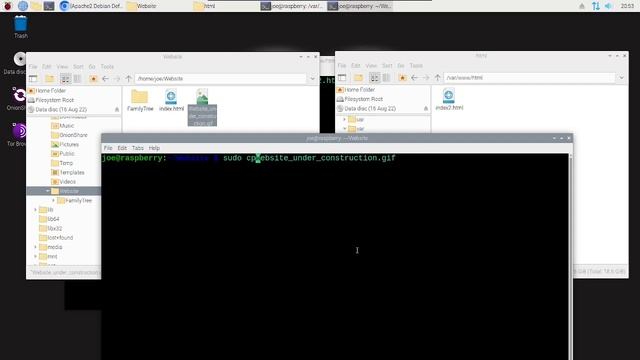Image resolution: width=640 pixels, height=360 pixels.
Task: Open the terminal Tabs menu
Action: click(x=138, y=148)
